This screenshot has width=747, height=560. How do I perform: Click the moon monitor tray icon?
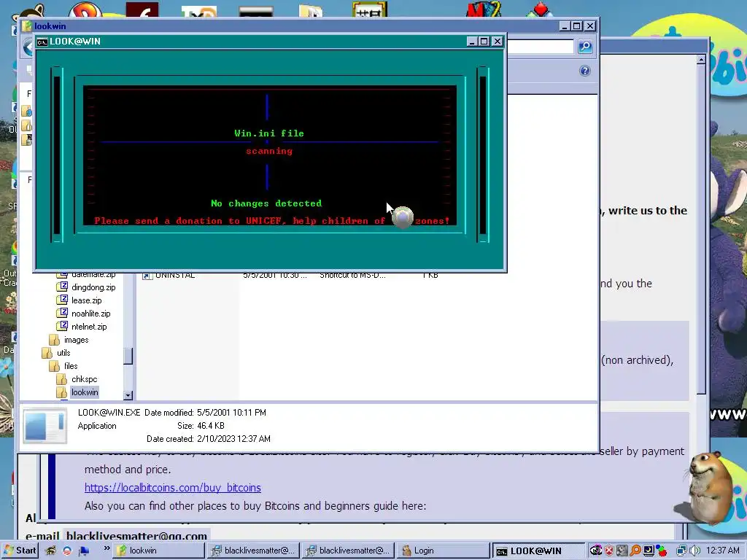click(649, 551)
